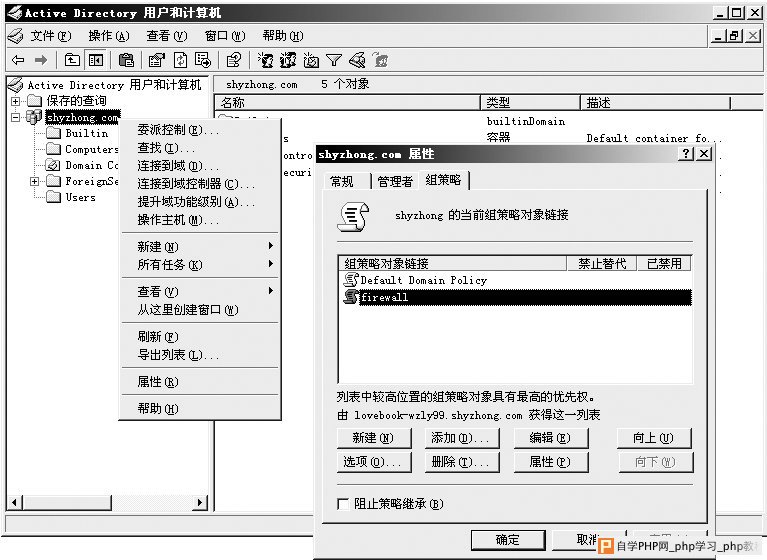Viewport: 767px width, 560px height.
Task: Confirm with the 确定 button
Action: [508, 540]
